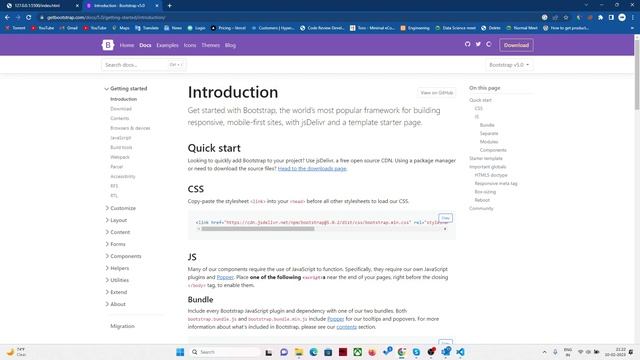Open the Migration sidebar link

tap(122, 326)
